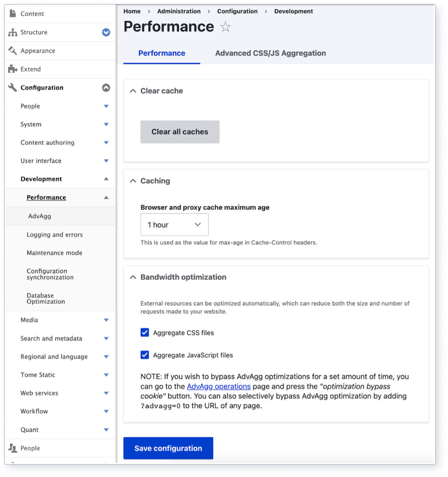Open the AdvAgg operations link
Image resolution: width=448 pixels, height=477 pixels.
coord(219,386)
